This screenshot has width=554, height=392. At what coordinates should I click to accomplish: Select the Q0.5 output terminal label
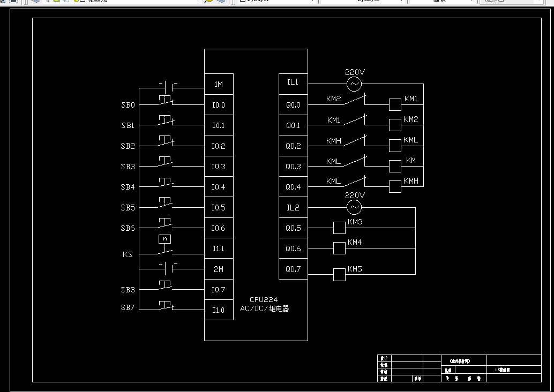pyautogui.click(x=293, y=228)
